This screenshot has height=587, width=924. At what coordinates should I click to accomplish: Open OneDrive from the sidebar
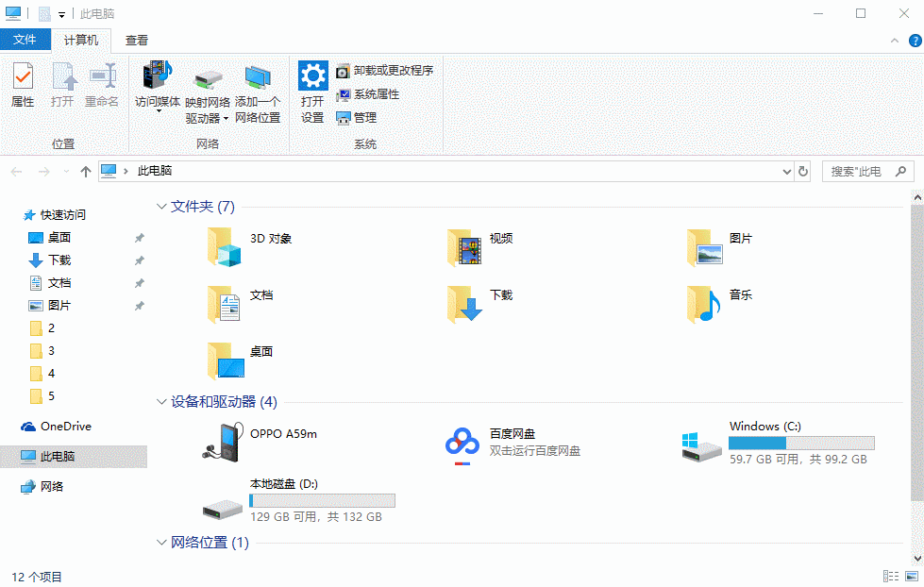click(59, 426)
